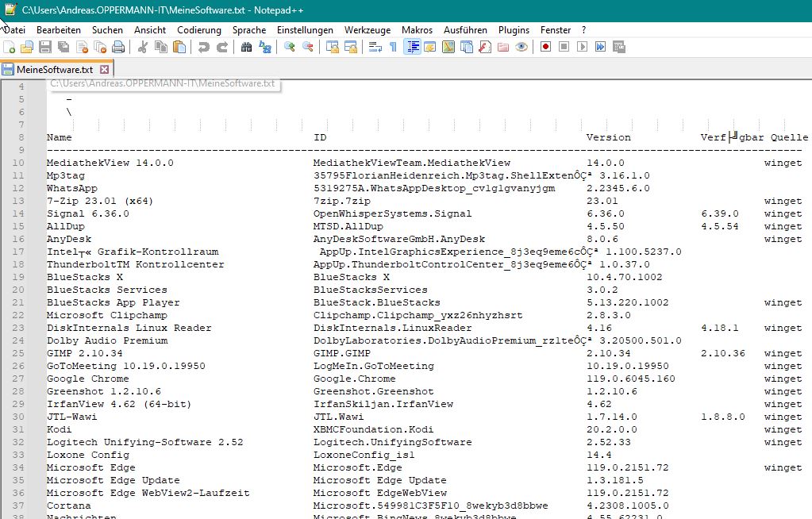Viewport: 812px width, 519px height.
Task: Click the text 'MediathekViewTeam.MediathekView'
Action: pos(412,163)
